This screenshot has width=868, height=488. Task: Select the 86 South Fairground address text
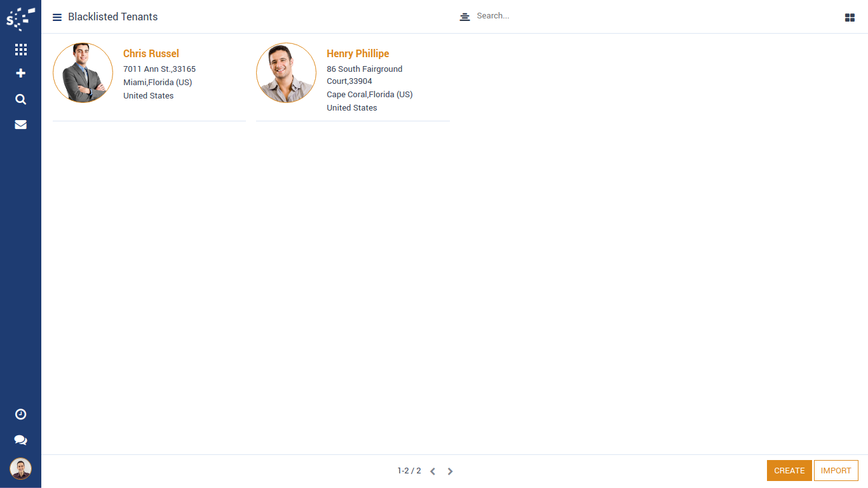365,75
